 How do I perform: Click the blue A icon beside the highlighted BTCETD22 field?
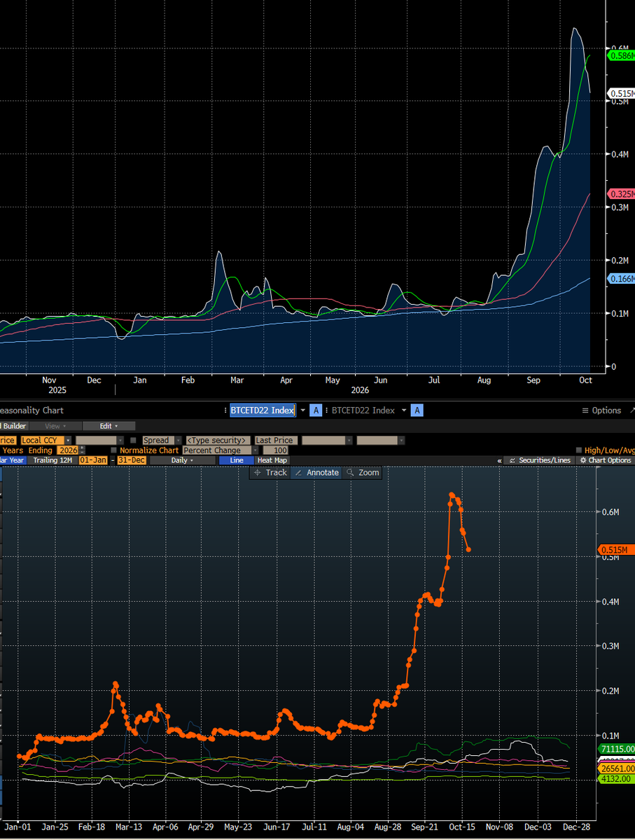[316, 411]
